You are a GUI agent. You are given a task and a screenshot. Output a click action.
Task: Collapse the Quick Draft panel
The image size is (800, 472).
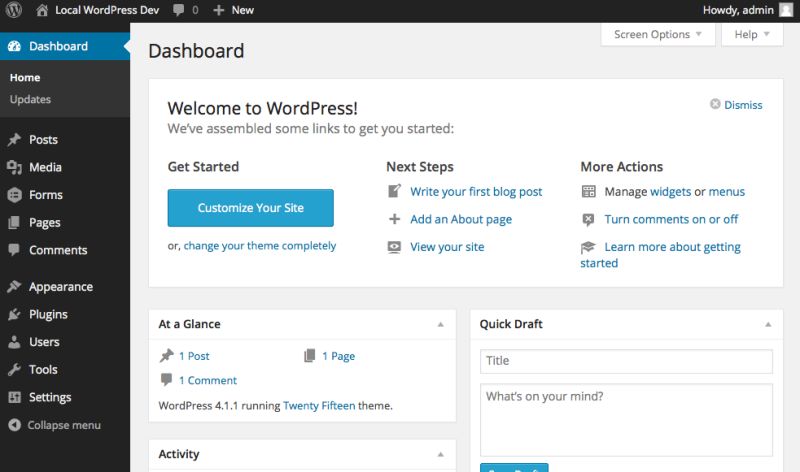click(x=768, y=325)
